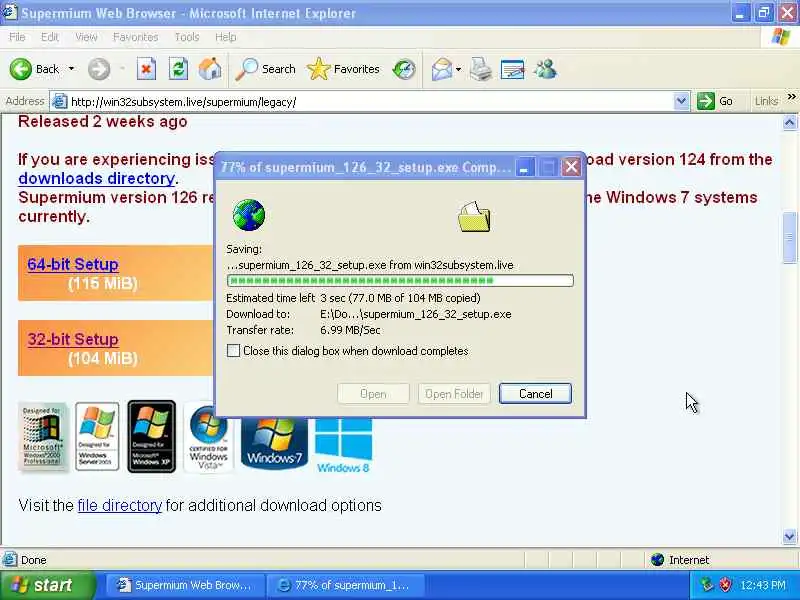Click the Transfer rate value 6.99 MB/Sec

click(x=350, y=330)
